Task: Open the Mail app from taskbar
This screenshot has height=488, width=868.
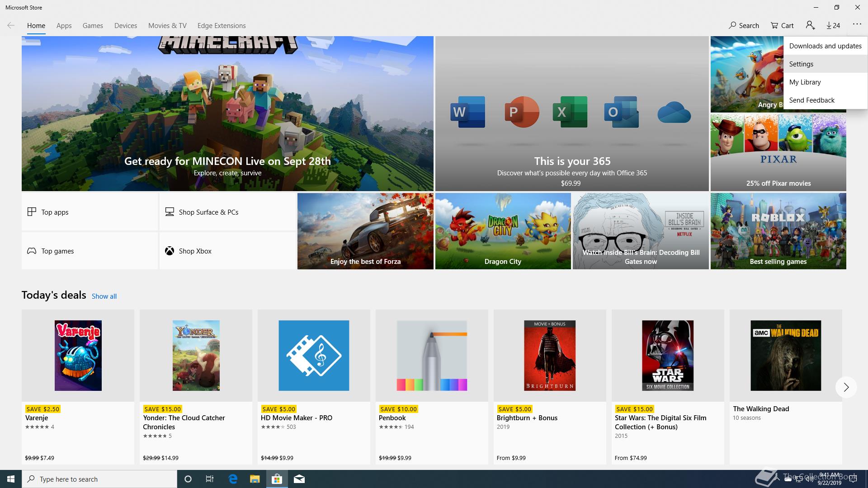Action: (299, 479)
